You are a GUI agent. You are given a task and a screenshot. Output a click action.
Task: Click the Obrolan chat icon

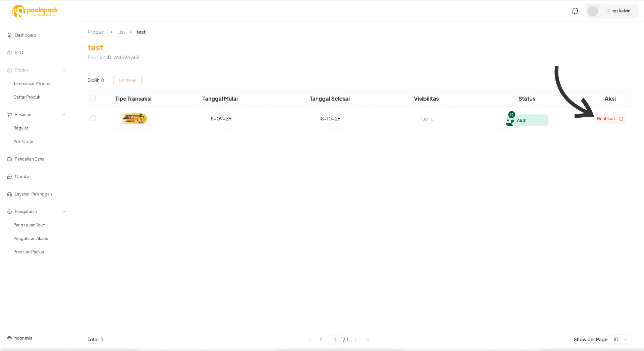click(9, 177)
